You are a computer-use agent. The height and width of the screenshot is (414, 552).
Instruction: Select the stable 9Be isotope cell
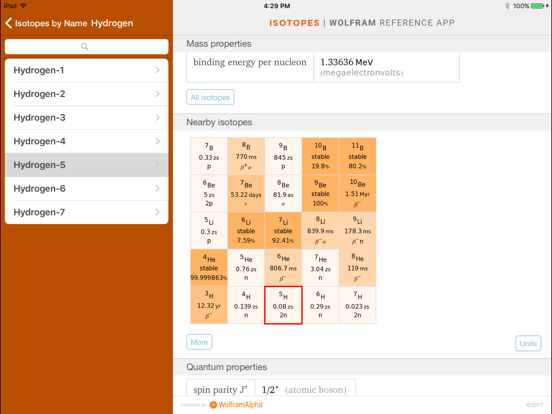[x=320, y=193]
